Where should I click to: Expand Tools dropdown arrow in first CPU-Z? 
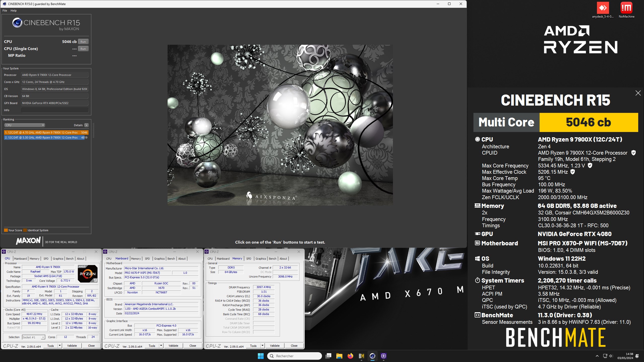coord(60,346)
